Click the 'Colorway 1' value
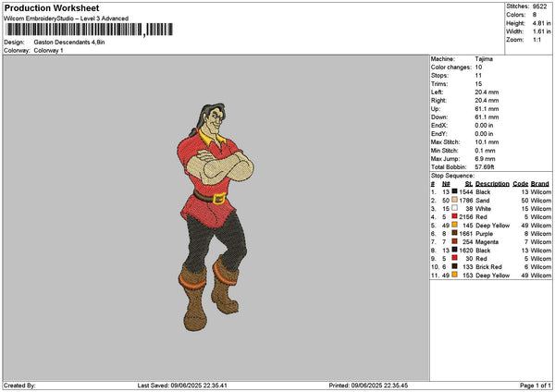This screenshot has height=392, width=555. 48,50
